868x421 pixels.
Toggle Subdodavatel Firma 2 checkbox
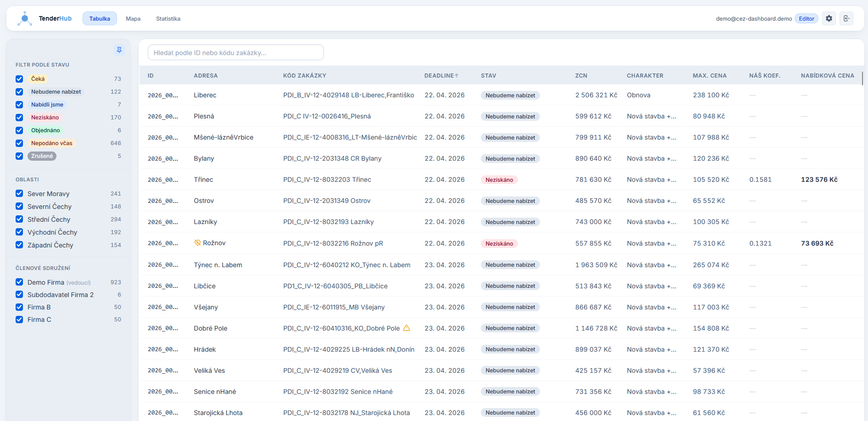pyautogui.click(x=19, y=294)
